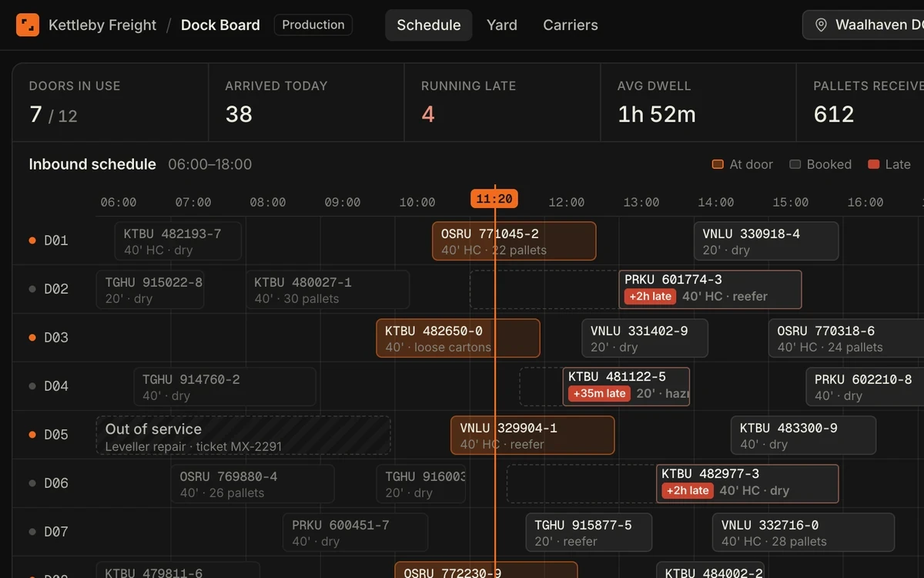Open at-door booking OSRU 771045-2
This screenshot has height=578, width=924.
[x=514, y=241]
